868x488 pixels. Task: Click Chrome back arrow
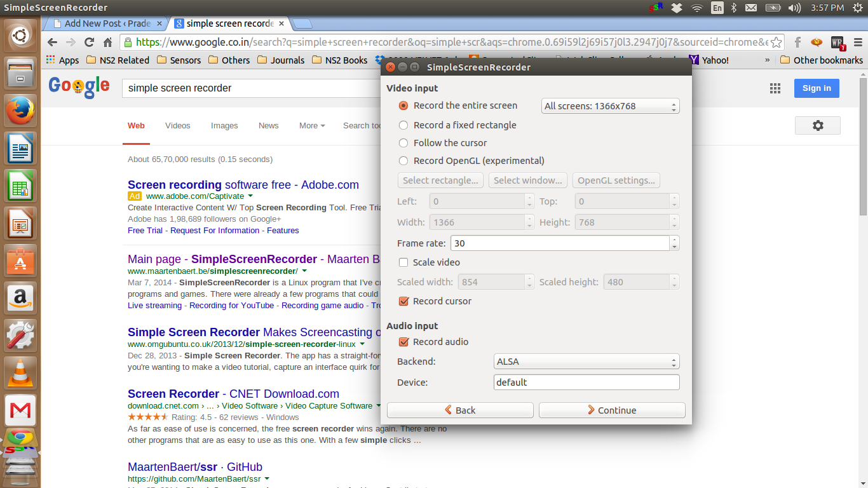coord(52,43)
